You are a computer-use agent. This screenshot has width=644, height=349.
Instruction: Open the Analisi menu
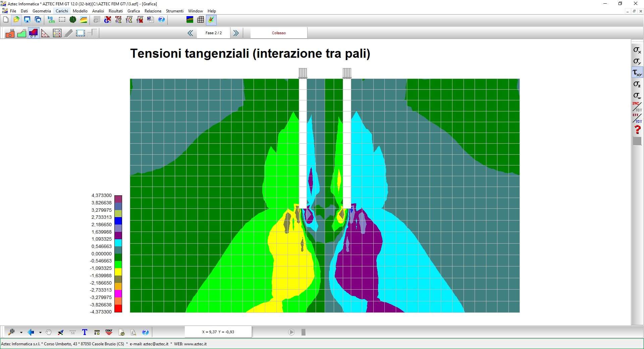[x=98, y=11]
